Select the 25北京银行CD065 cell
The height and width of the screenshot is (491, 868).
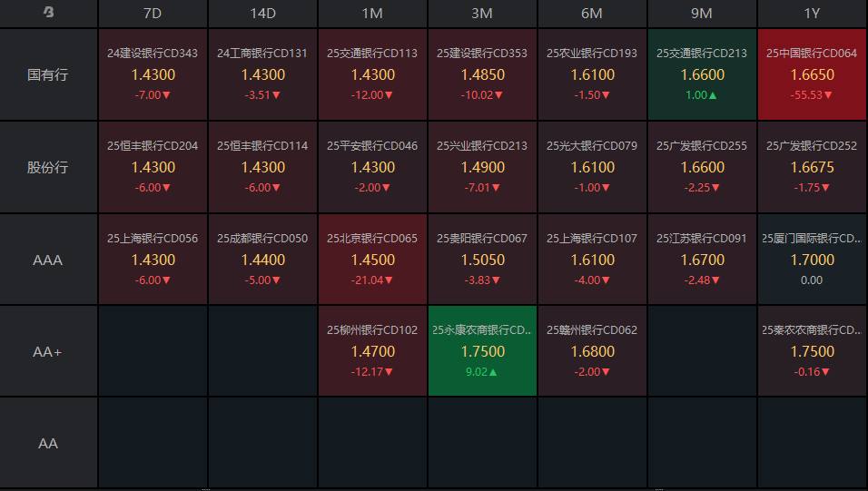(x=372, y=260)
